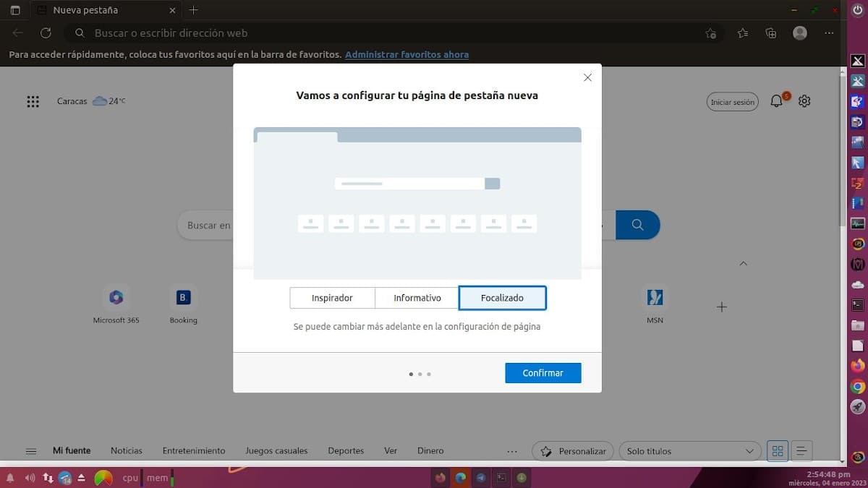Open the apps launcher waffle icon
868x488 pixels.
coord(33,101)
